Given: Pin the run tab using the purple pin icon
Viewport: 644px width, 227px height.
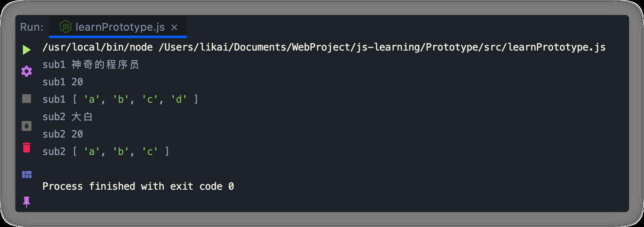Looking at the screenshot, I should (x=27, y=202).
